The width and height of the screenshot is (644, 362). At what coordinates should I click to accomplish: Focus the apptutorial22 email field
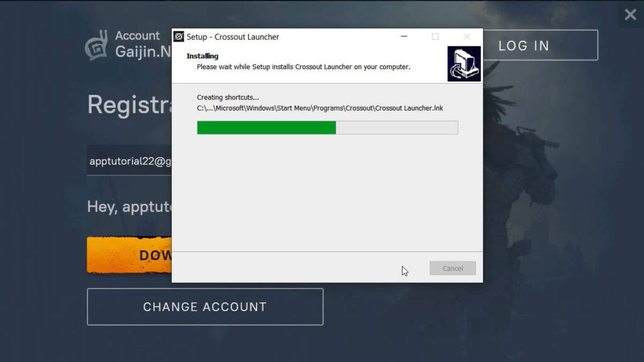[130, 162]
